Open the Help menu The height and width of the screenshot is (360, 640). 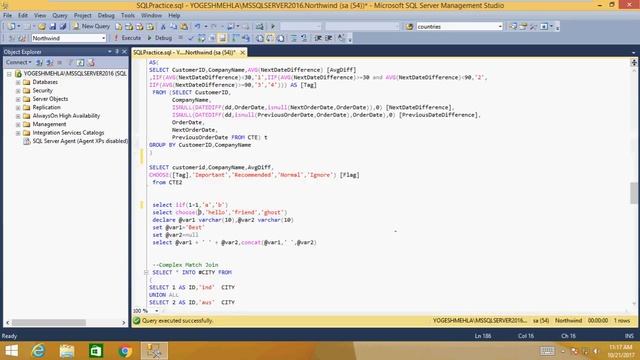(174, 16)
